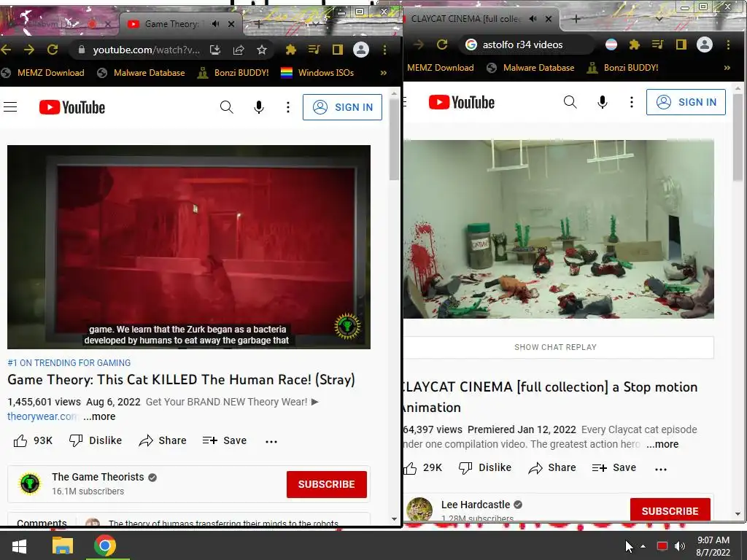Image resolution: width=747 pixels, height=560 pixels.
Task: Share the Game Theory video
Action: point(163,440)
